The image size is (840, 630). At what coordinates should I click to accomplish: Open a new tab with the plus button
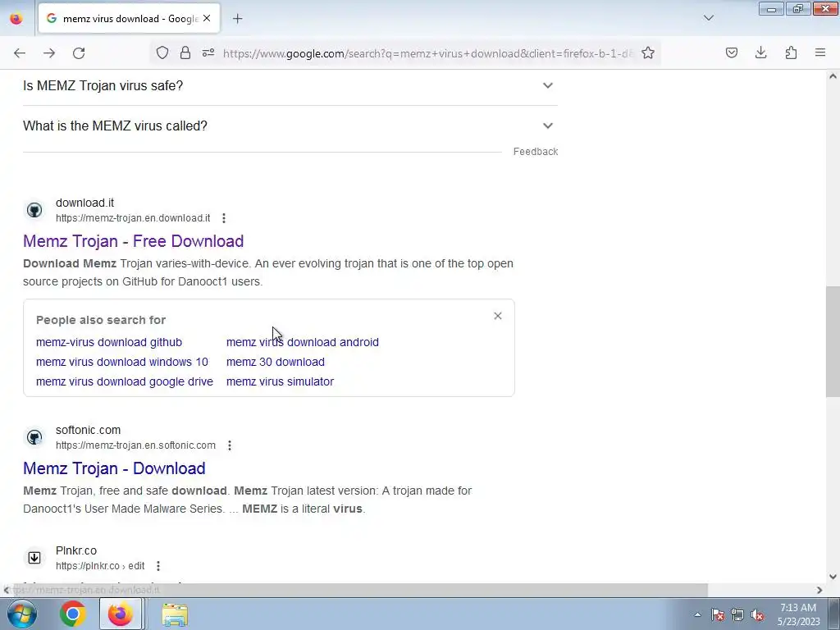click(238, 19)
